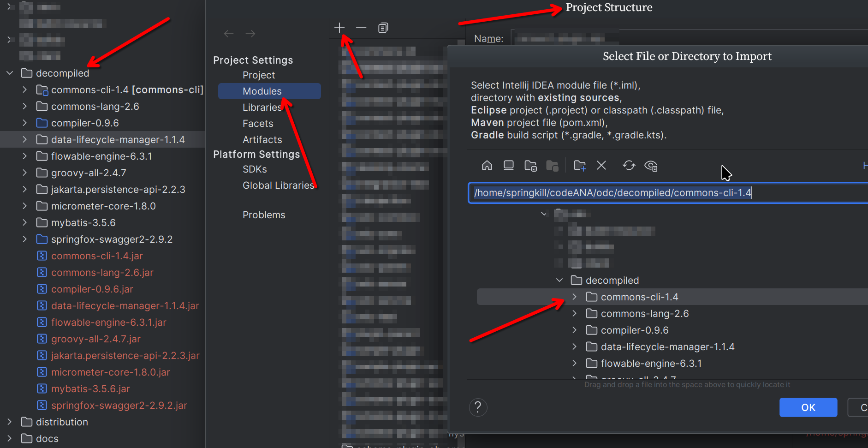Select groovy-all-2.4.7.jar file
Image resolution: width=868 pixels, height=448 pixels.
point(95,339)
